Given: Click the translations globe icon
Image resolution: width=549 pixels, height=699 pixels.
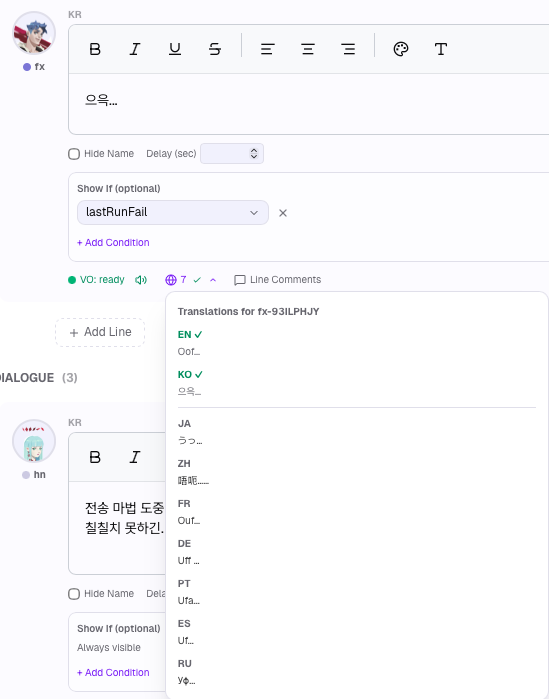Looking at the screenshot, I should point(171,280).
